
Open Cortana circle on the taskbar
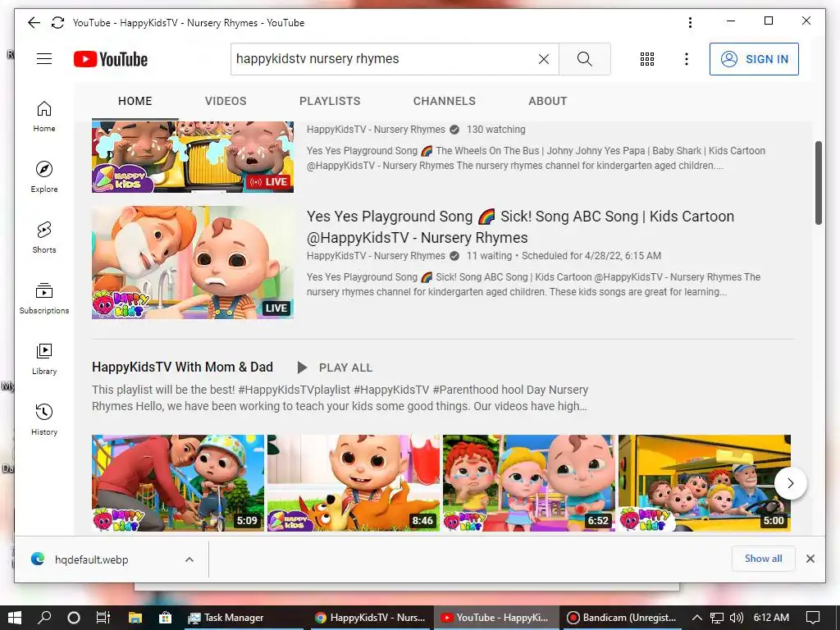[x=74, y=618]
